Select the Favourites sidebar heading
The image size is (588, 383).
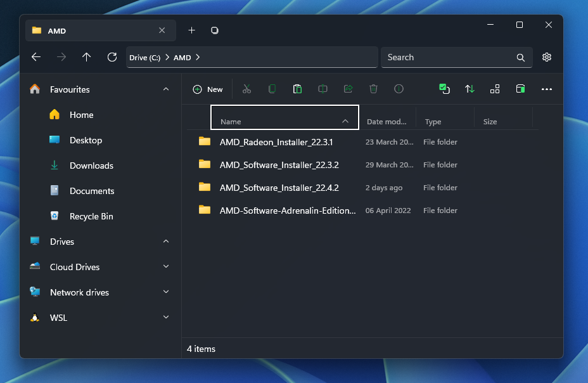pos(70,89)
